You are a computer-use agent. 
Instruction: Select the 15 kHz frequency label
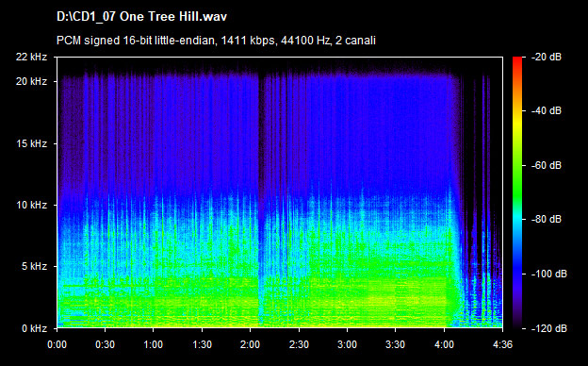(x=31, y=143)
